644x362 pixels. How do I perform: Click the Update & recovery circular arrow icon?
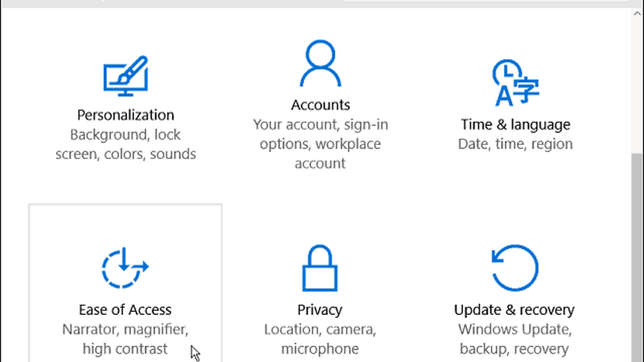click(x=514, y=267)
